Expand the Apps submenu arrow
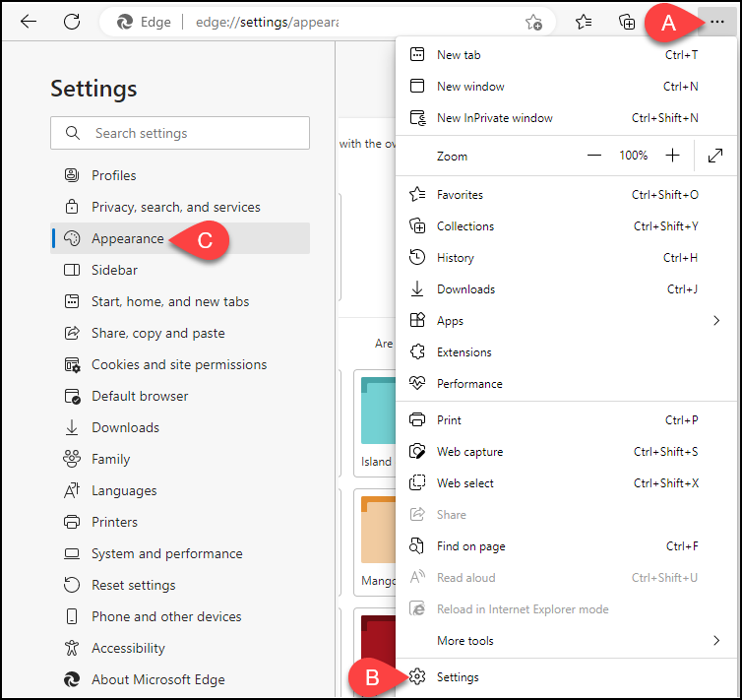 pyautogui.click(x=716, y=321)
